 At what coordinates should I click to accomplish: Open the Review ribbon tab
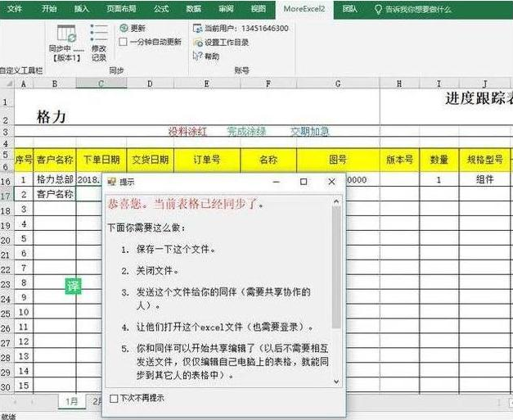click(x=226, y=8)
